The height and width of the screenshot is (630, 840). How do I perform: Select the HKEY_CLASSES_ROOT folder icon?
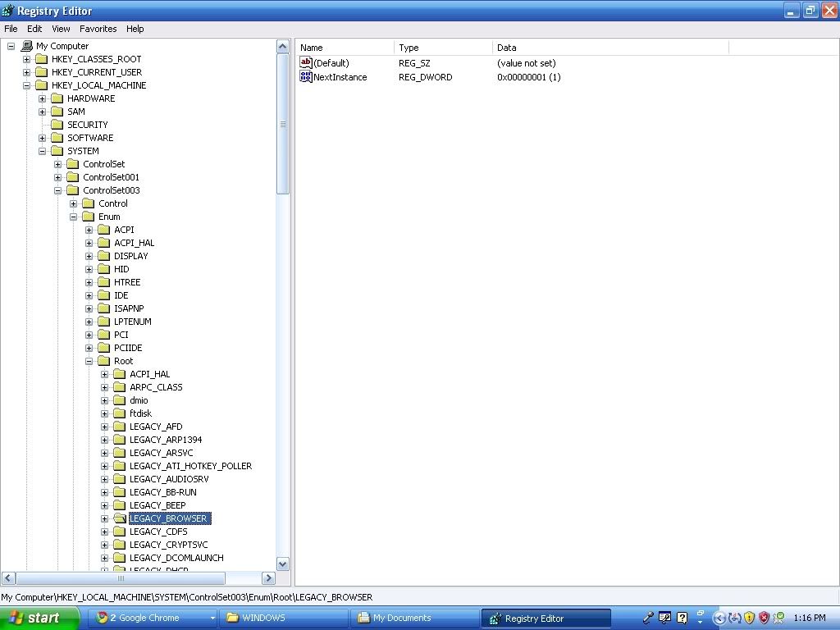click(42, 59)
